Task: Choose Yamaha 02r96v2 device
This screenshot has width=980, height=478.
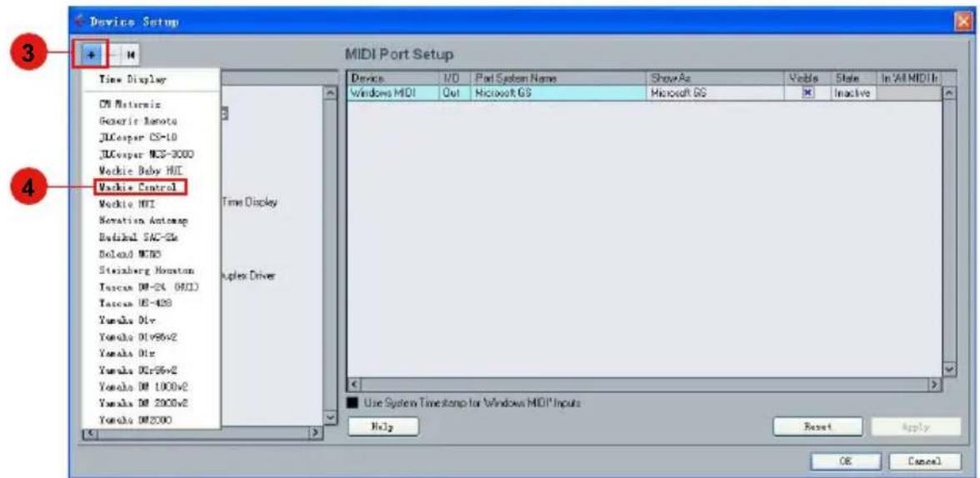Action: click(138, 370)
